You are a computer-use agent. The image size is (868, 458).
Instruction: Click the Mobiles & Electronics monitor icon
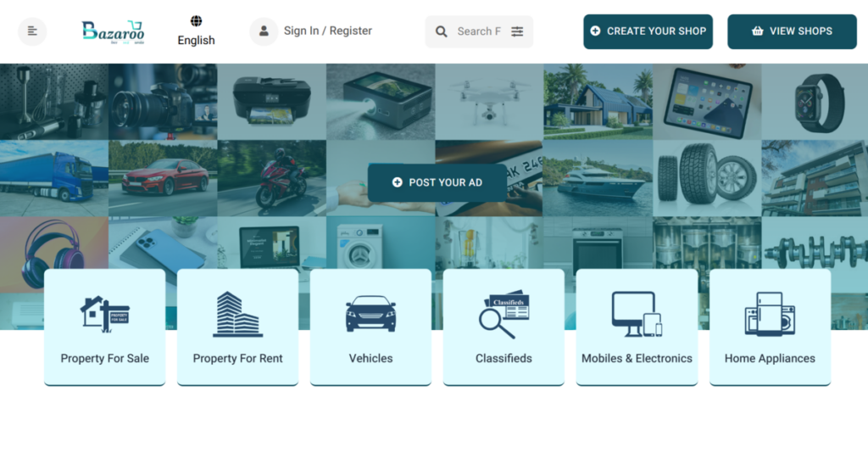click(637, 314)
